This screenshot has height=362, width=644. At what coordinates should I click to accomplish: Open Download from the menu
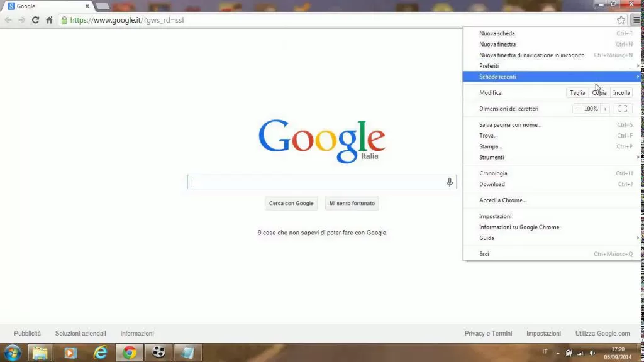[551, 184]
